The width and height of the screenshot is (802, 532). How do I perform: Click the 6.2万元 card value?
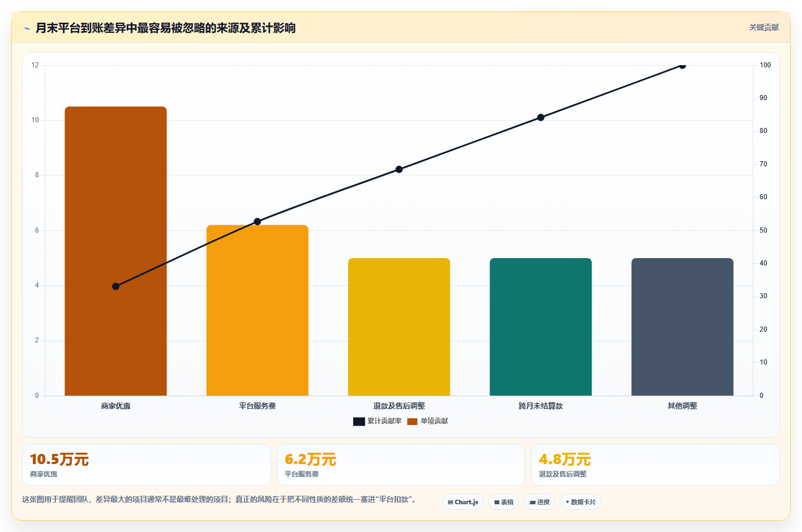coord(310,459)
